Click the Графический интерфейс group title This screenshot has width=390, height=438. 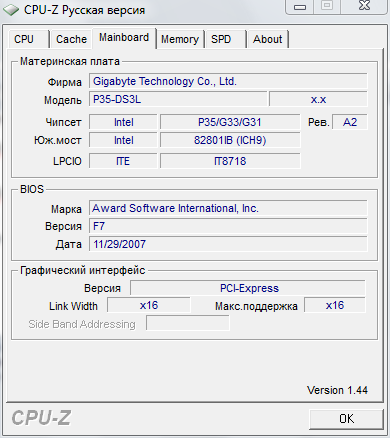click(83, 270)
